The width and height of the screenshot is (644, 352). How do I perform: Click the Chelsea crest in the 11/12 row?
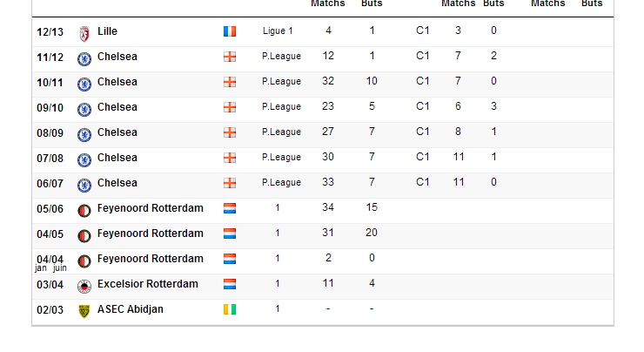click(84, 58)
